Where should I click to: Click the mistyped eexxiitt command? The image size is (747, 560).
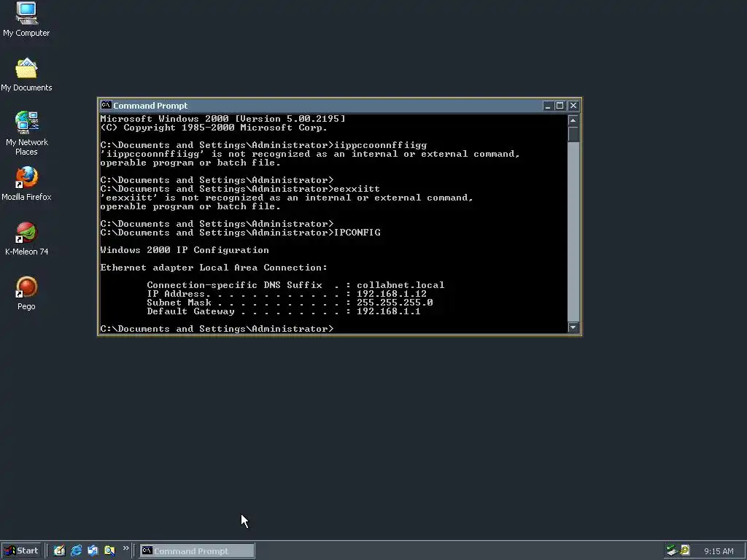[x=357, y=189]
